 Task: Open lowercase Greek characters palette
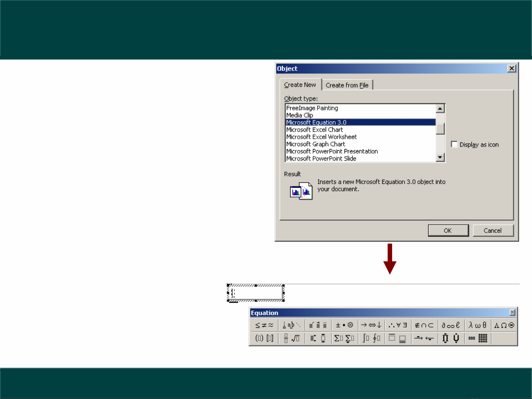477,325
